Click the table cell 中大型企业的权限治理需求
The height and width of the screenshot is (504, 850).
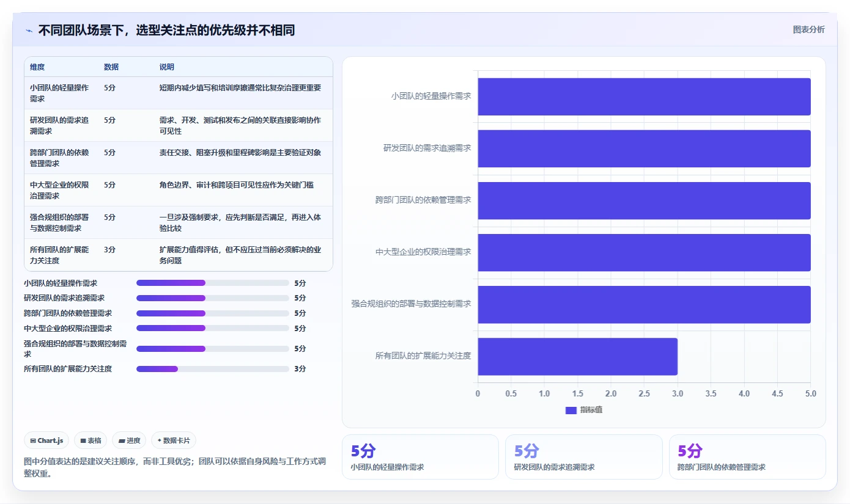pyautogui.click(x=59, y=190)
